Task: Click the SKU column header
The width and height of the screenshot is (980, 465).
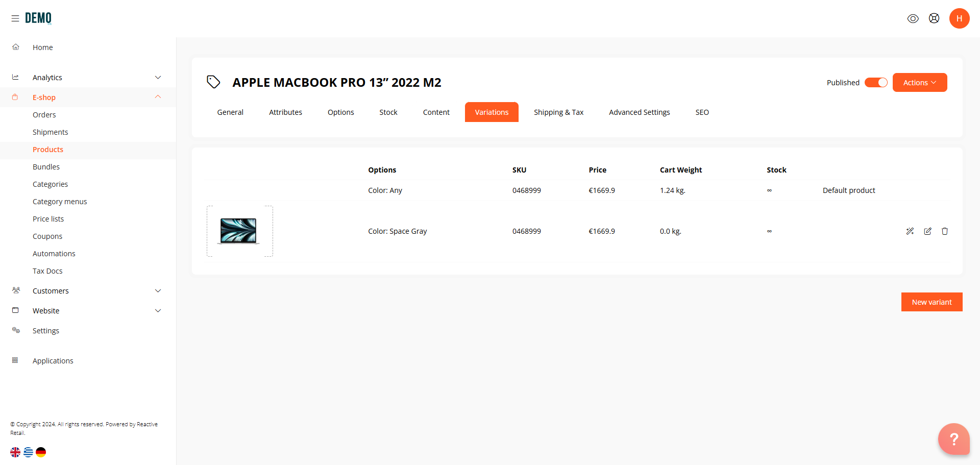Action: 519,170
